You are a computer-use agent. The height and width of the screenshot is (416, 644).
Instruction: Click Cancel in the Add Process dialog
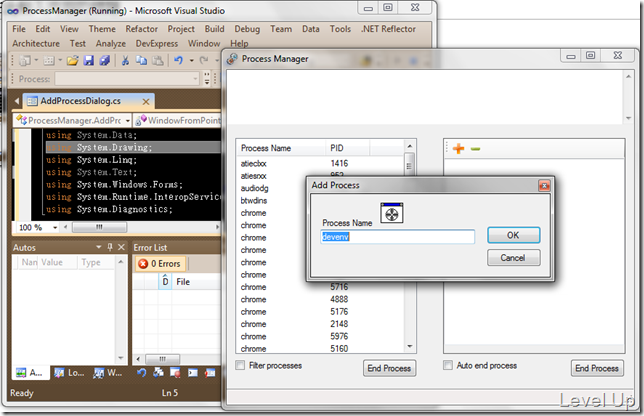pos(513,258)
